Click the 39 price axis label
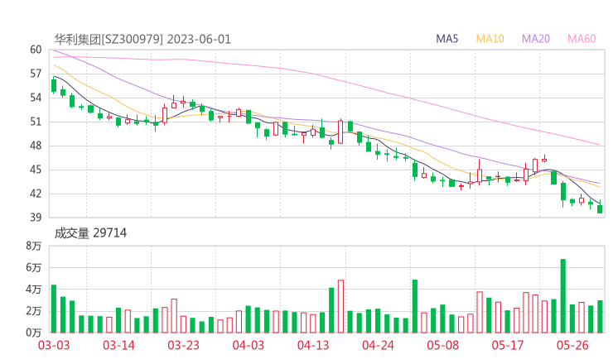This screenshot has height=364, width=613. point(36,217)
